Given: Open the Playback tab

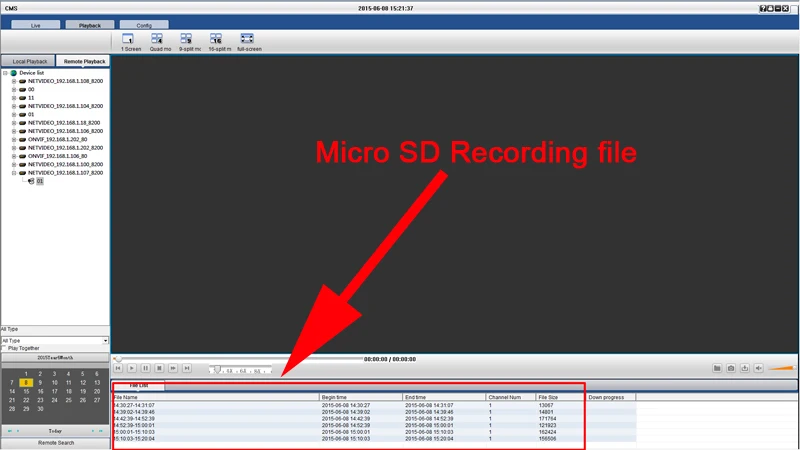Looking at the screenshot, I should [x=90, y=25].
